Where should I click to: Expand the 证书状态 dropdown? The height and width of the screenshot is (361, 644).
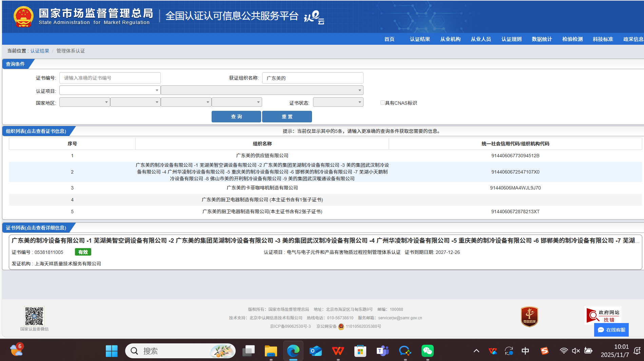[338, 102]
